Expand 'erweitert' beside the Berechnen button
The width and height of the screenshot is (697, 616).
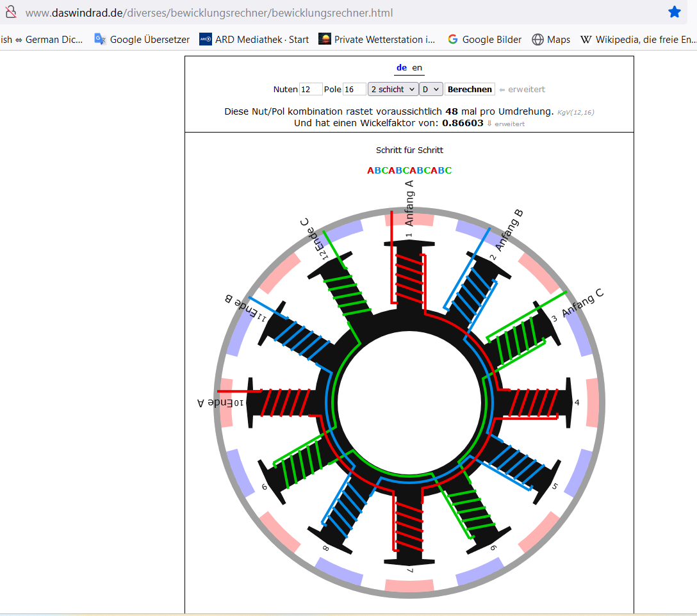click(x=523, y=90)
